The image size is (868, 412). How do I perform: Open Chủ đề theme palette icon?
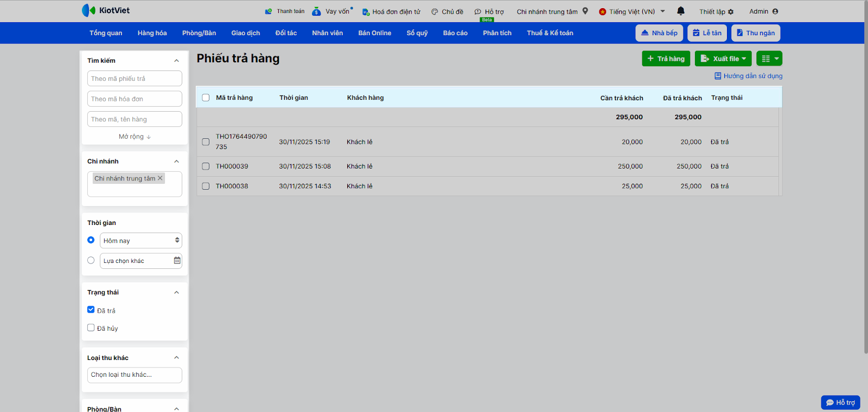[435, 11]
